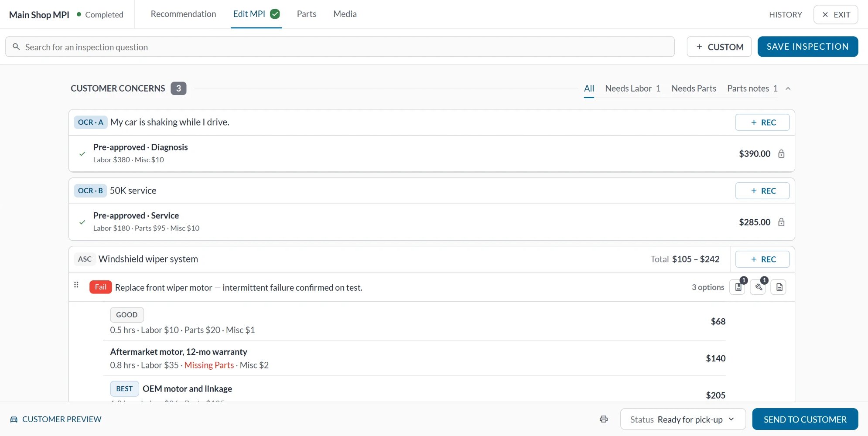
Task: Click the red Missing Parts text
Action: click(x=209, y=365)
